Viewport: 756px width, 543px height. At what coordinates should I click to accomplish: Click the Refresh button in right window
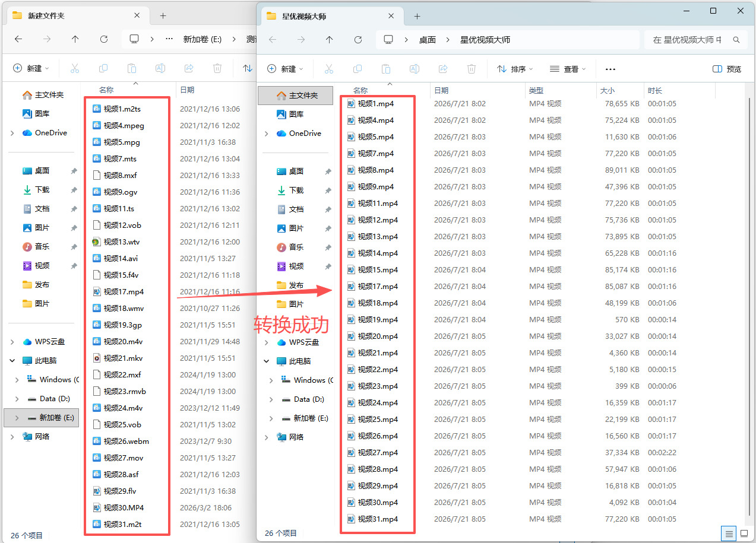tap(358, 40)
